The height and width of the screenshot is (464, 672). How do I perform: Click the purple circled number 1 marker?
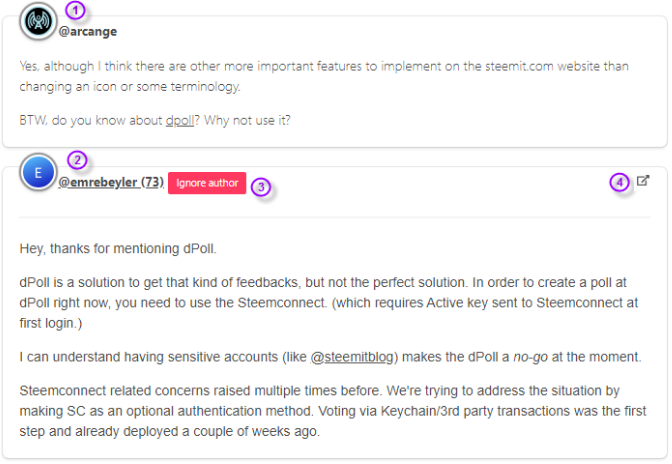coord(75,10)
